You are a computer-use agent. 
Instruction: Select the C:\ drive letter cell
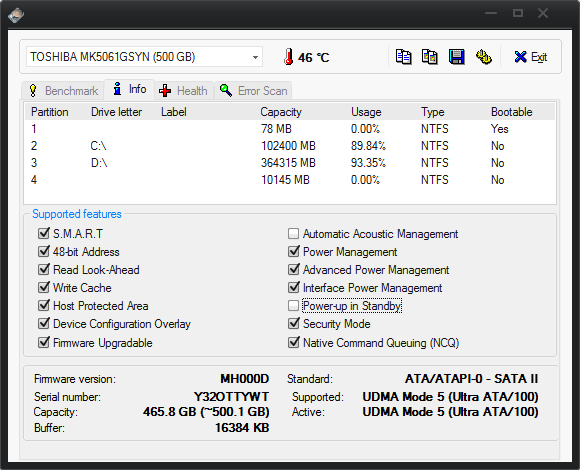click(x=98, y=146)
